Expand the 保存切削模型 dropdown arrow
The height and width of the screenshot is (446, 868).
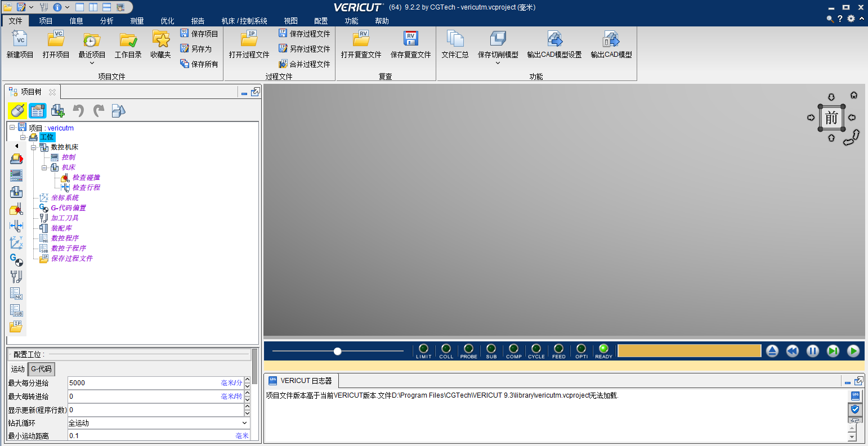click(x=498, y=63)
